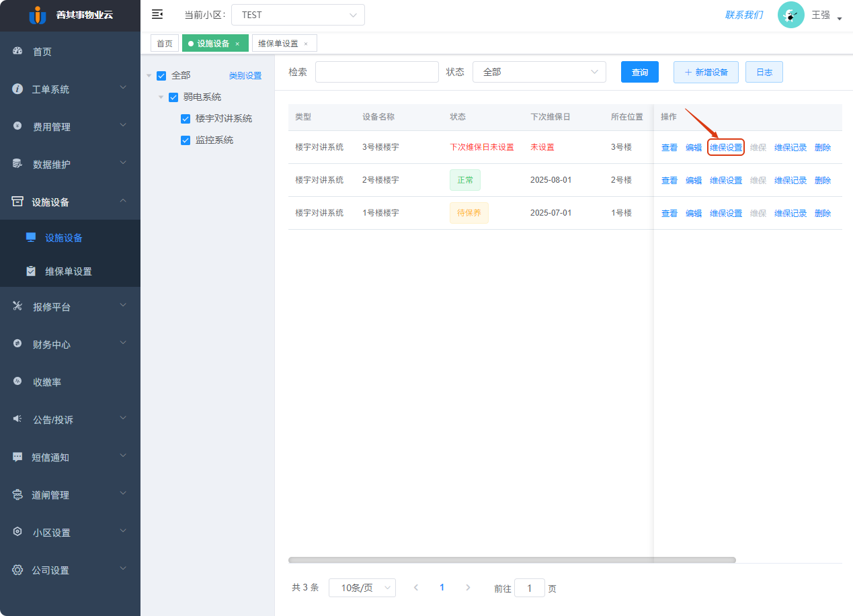The height and width of the screenshot is (616, 853).
Task: Open 维保设置 for 3号楼楼宇
Action: 726,147
